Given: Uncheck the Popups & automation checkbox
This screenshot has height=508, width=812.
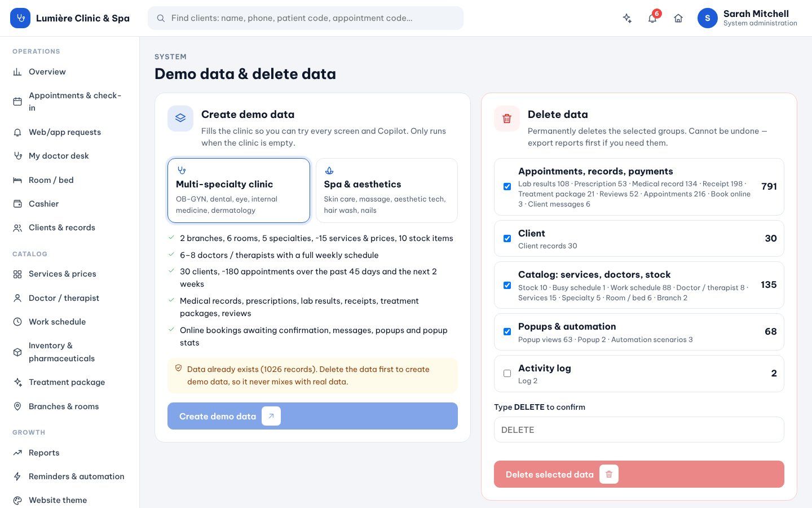Looking at the screenshot, I should [507, 332].
